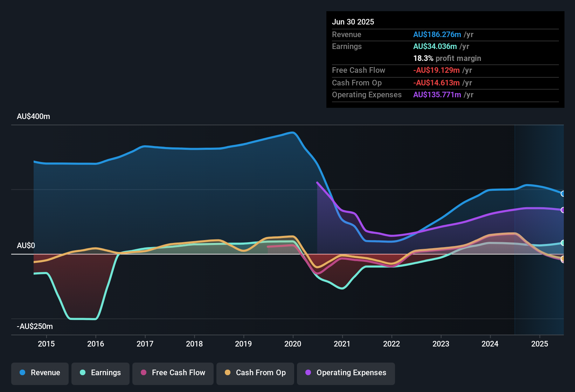Toggle the Revenue series visibility
The height and width of the screenshot is (392, 575).
(x=40, y=373)
